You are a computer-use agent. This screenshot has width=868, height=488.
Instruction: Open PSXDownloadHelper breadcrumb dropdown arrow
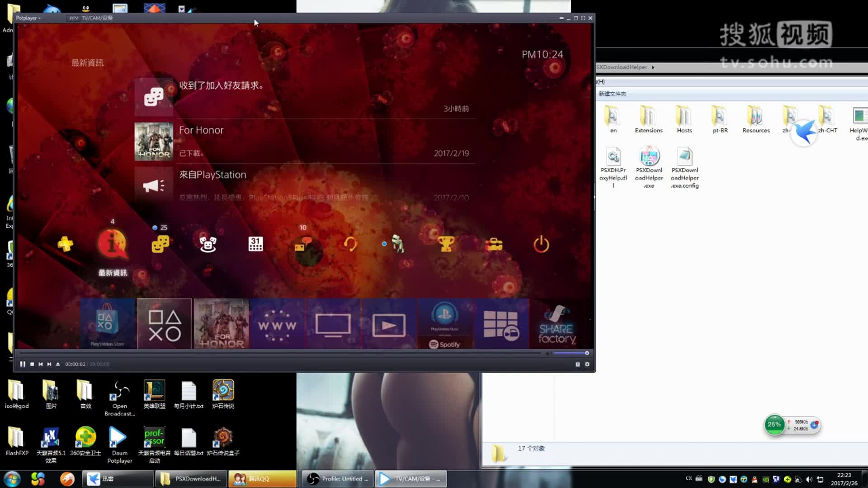[x=653, y=67]
